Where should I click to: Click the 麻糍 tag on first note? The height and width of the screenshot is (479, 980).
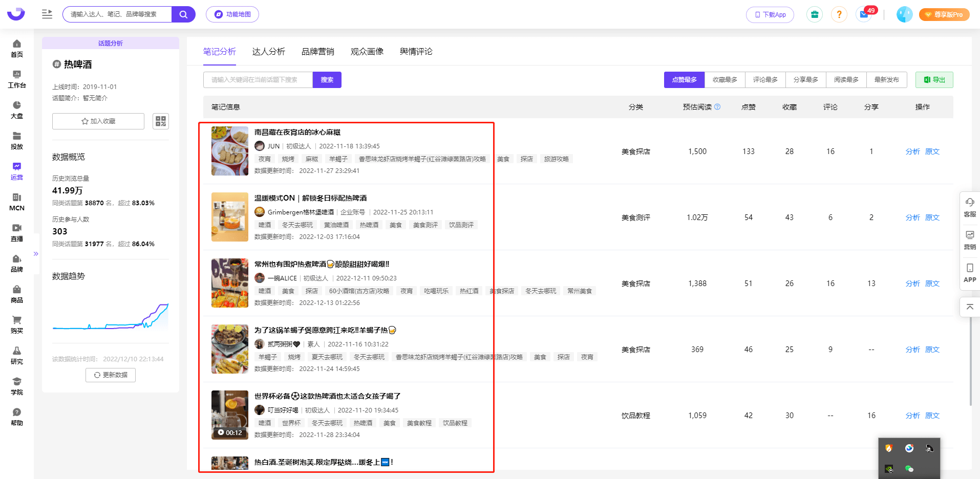coord(312,159)
